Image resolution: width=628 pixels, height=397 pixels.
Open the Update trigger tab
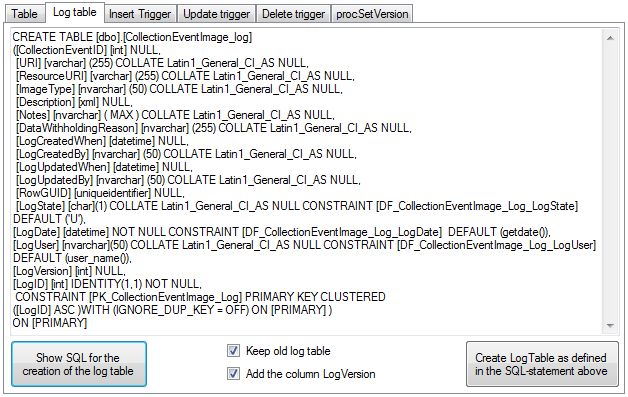(x=216, y=14)
